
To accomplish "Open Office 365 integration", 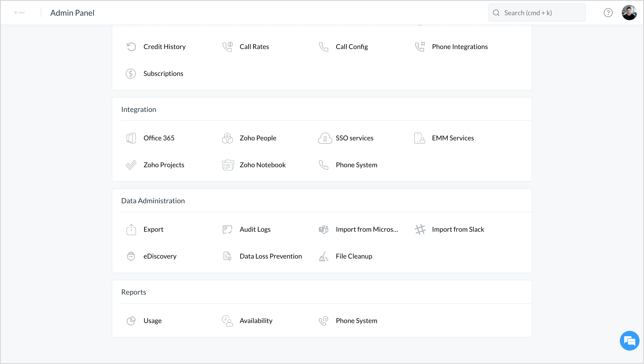I will [x=159, y=138].
